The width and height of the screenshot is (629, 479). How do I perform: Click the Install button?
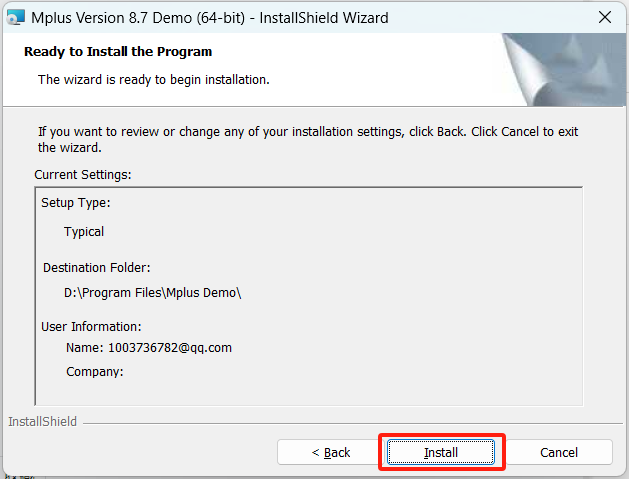[441, 452]
